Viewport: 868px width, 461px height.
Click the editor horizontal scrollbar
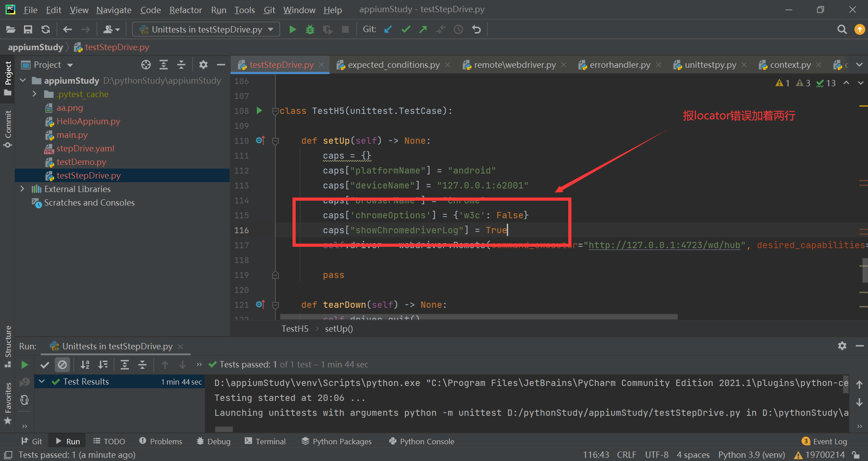click(x=478, y=317)
